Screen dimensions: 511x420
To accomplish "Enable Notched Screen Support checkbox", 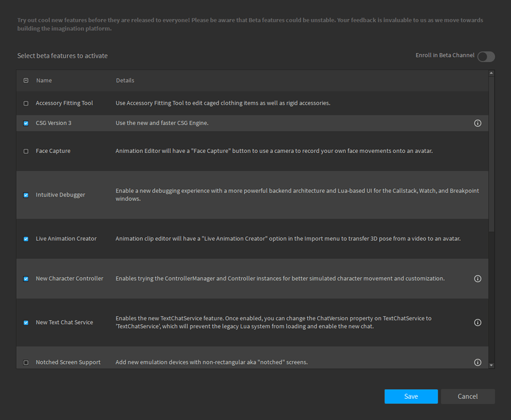I will [26, 362].
